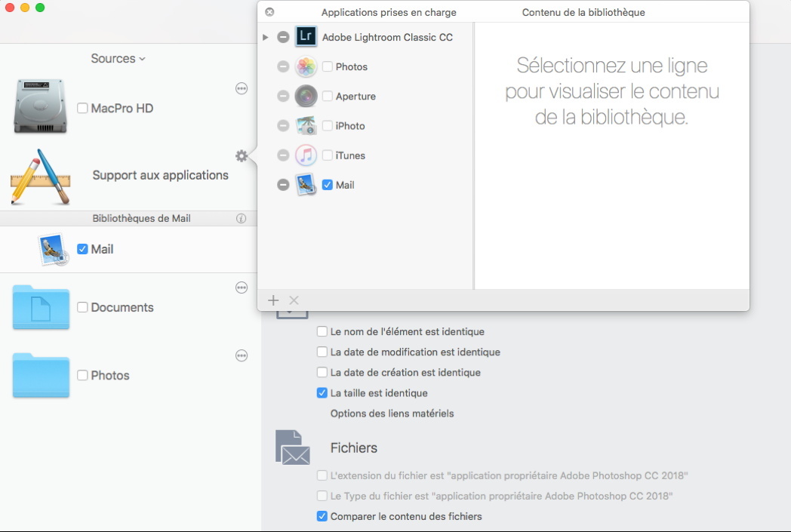This screenshot has width=791, height=532.
Task: Check the iPhoto checkbox
Action: click(x=328, y=125)
